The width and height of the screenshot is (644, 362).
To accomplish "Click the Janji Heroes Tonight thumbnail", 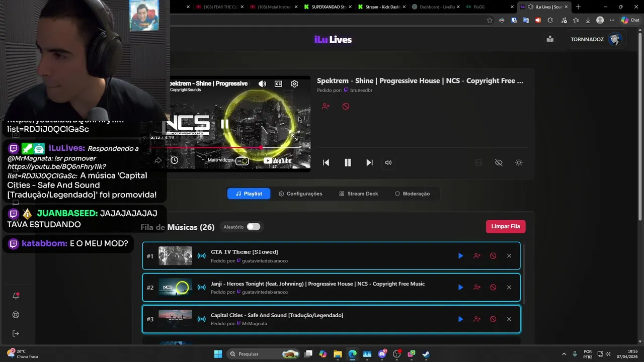I will click(175, 288).
